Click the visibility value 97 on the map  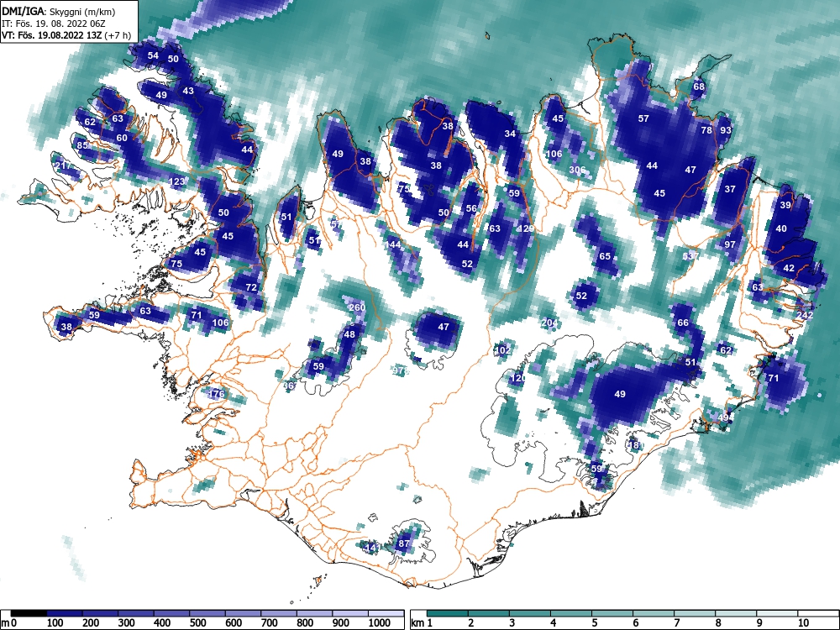pos(730,244)
